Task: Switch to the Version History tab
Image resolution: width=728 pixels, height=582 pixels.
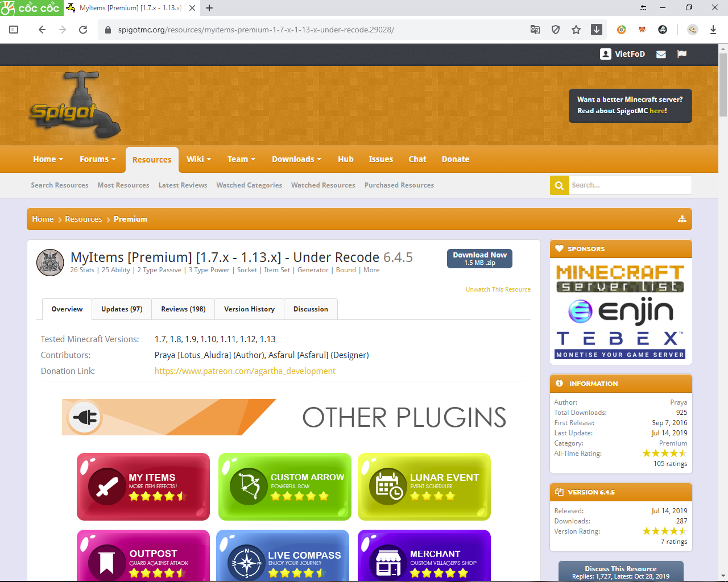Action: (249, 309)
